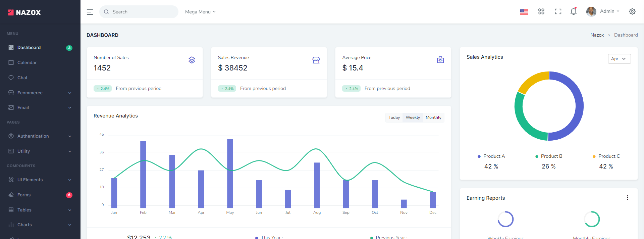Select the Monthly revenue view

pos(433,117)
